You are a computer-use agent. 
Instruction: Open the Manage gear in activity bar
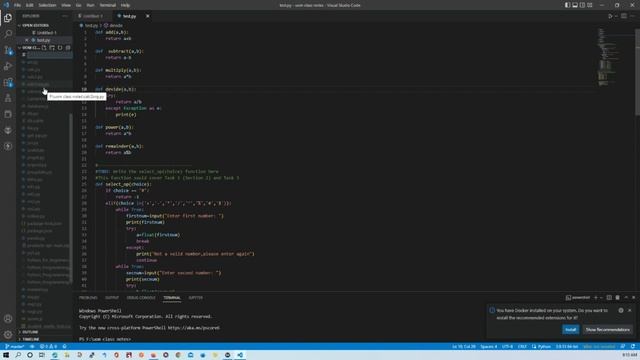pos(8,335)
